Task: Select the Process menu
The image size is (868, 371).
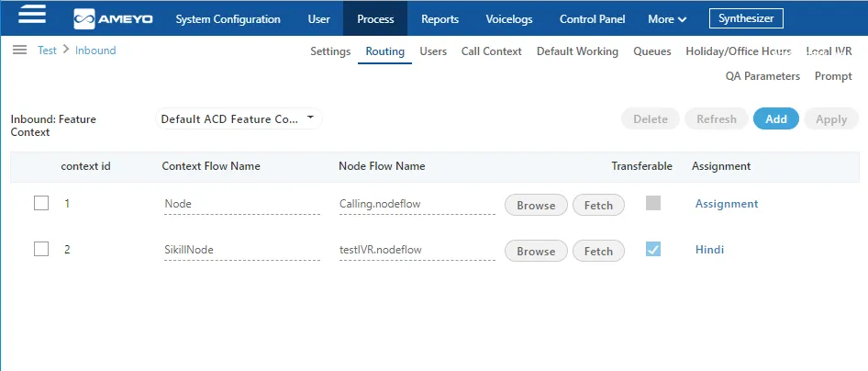Action: (375, 19)
